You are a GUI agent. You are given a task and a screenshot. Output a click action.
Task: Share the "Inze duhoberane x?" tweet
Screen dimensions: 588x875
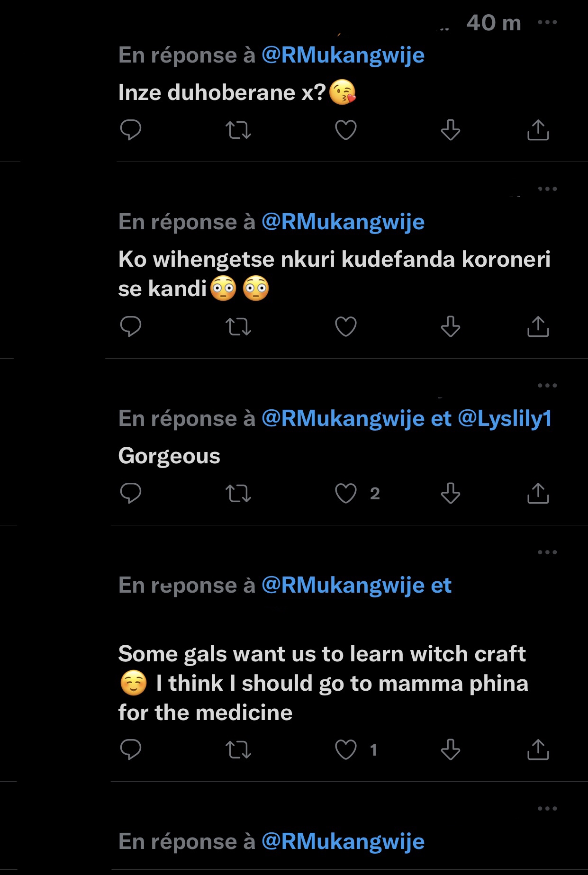point(538,130)
